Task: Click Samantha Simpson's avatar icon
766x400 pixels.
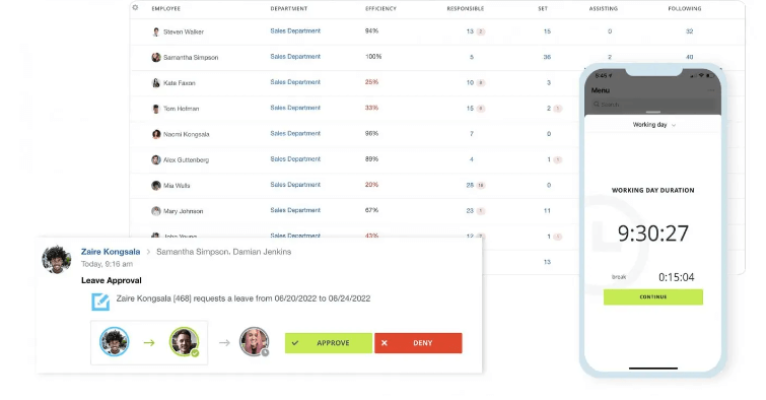Action: coord(156,57)
